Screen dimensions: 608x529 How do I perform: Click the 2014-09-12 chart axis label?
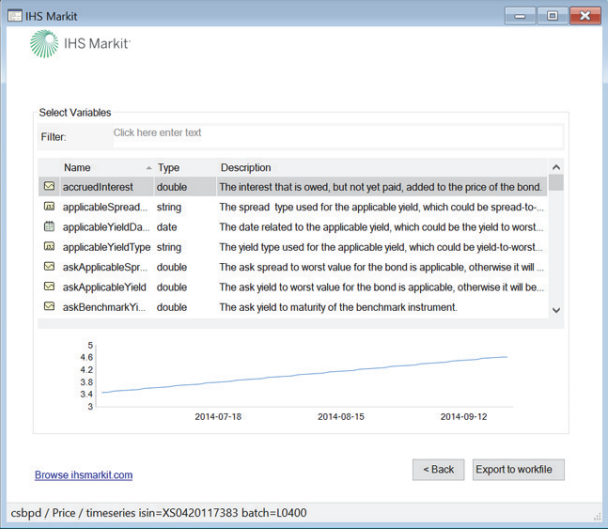click(463, 417)
